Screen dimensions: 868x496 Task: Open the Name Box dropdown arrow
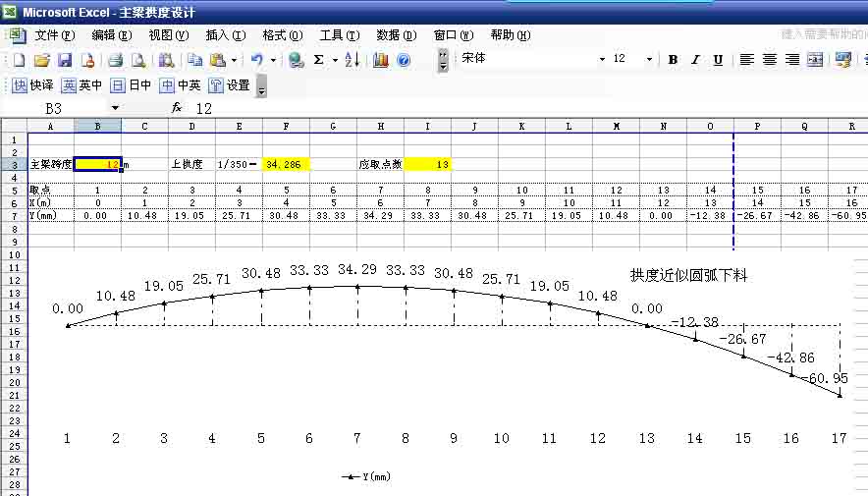115,108
